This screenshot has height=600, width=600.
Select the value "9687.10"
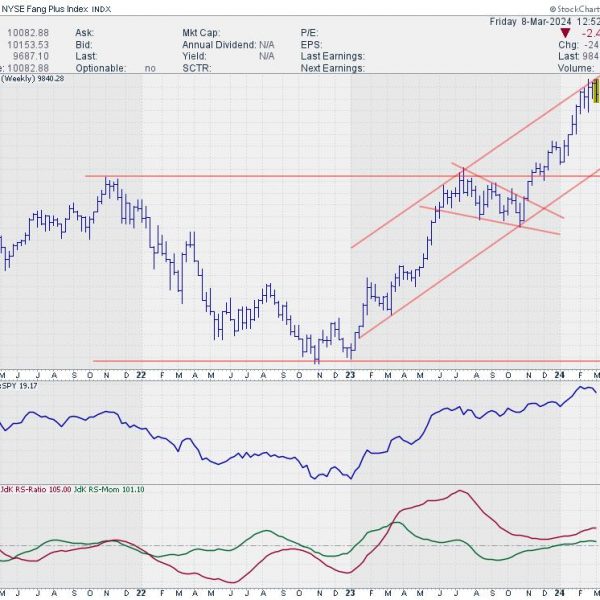tap(31, 56)
